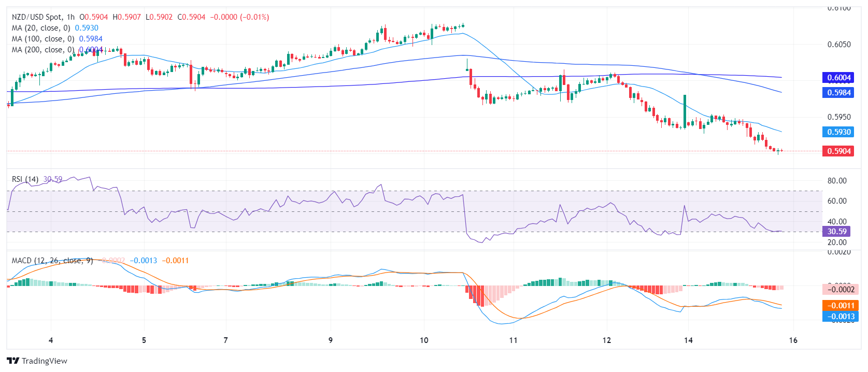Click the pink -0.0002 histogram value tag
This screenshot has width=868, height=372.
pos(840,290)
